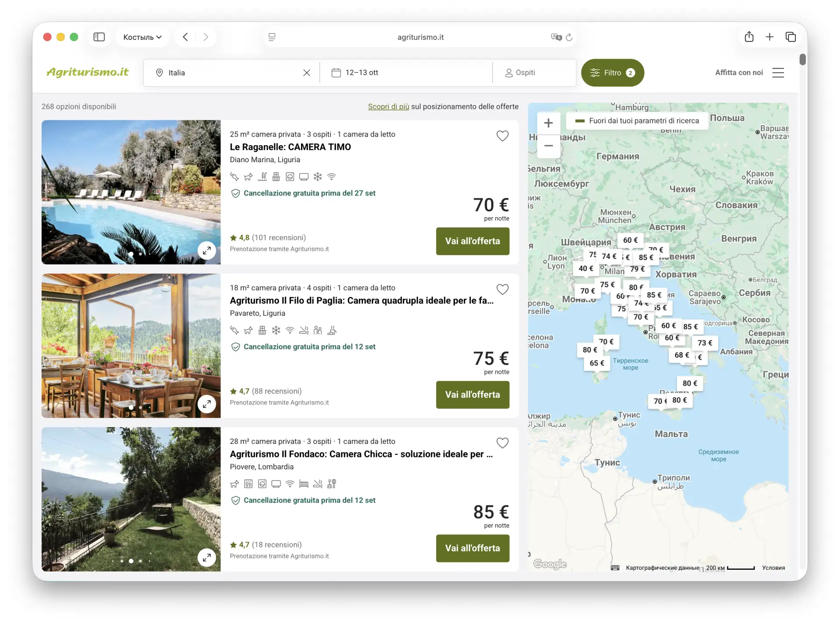The image size is (840, 624).
Task: Select the 40 € map price marker
Action: (586, 268)
